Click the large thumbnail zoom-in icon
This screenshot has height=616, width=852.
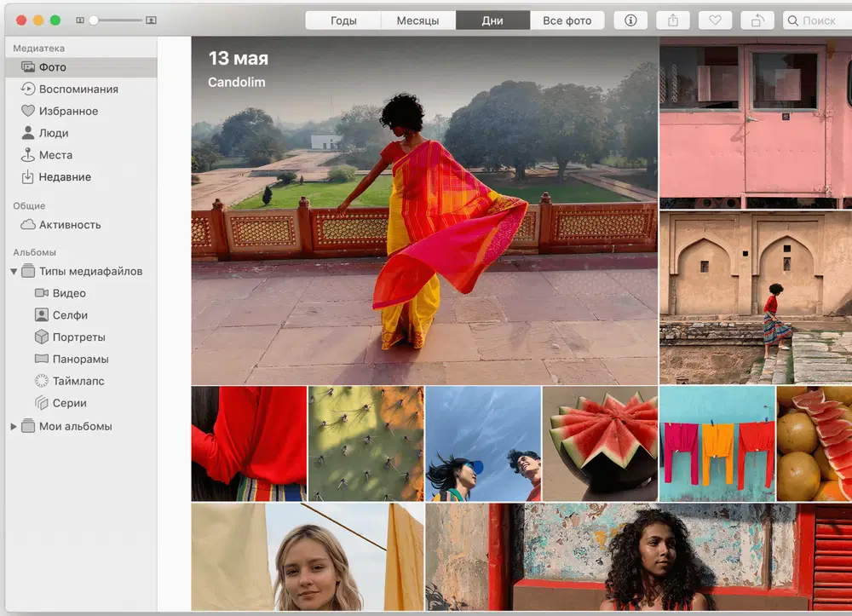pos(151,20)
